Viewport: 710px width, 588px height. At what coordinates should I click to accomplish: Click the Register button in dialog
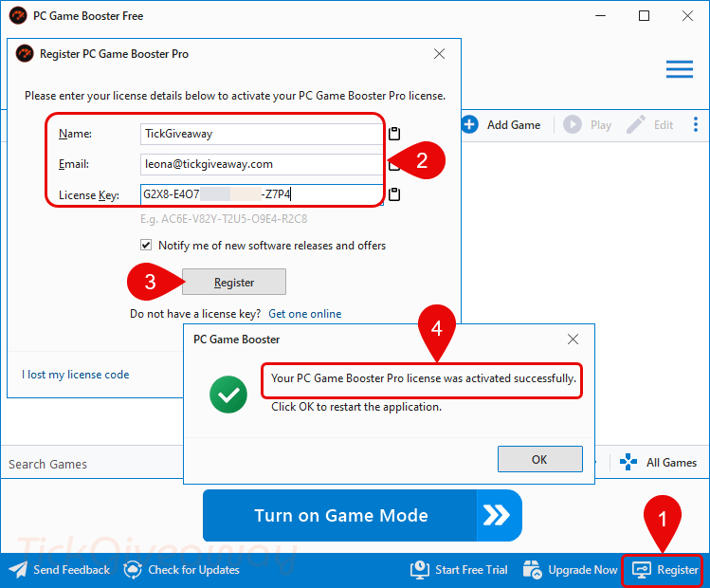pos(234,282)
